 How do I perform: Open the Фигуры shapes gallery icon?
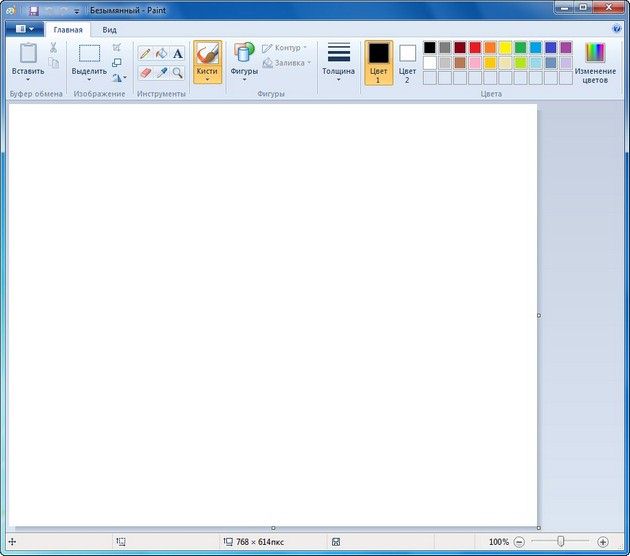(244, 53)
